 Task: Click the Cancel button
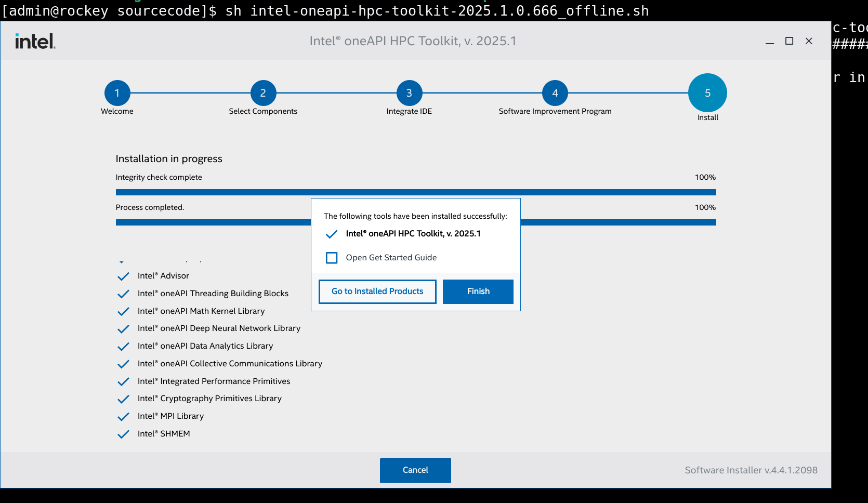tap(415, 470)
